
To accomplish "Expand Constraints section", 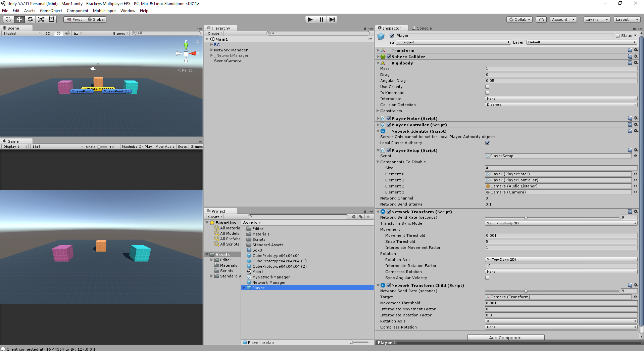I will [378, 111].
